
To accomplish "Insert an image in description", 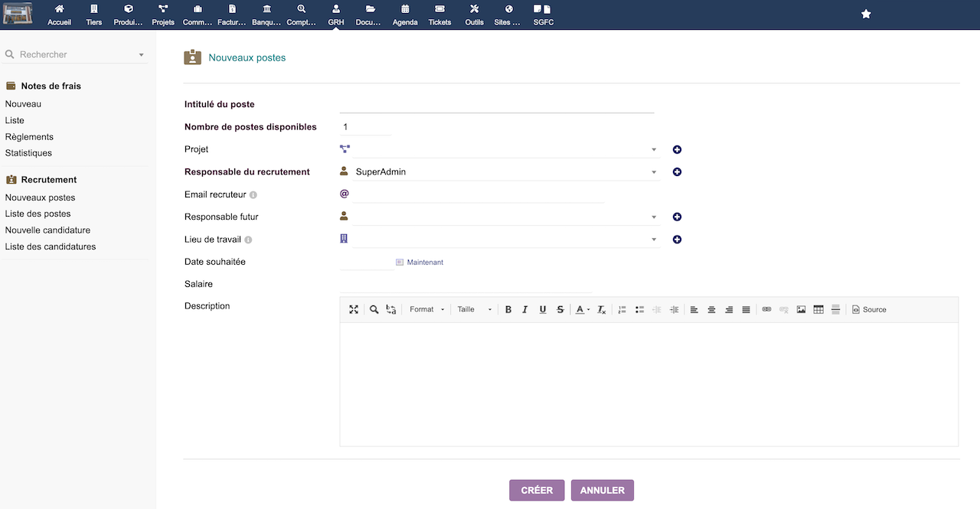I will [x=801, y=309].
